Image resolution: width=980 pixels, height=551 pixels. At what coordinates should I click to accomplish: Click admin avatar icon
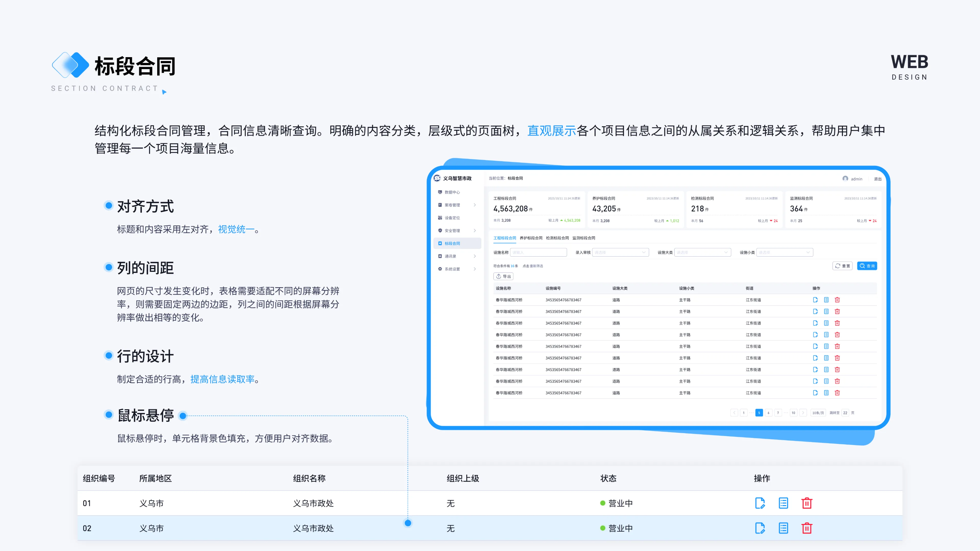point(845,179)
